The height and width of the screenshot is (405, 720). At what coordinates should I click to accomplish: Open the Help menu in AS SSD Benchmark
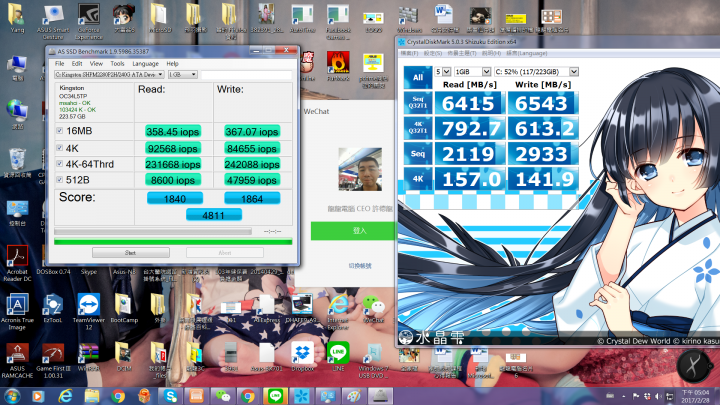click(x=172, y=63)
